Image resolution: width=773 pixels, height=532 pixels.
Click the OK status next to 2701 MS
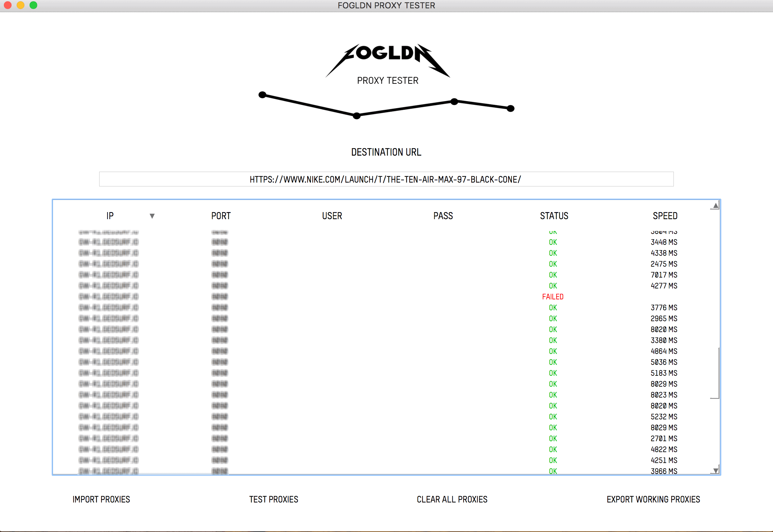553,439
